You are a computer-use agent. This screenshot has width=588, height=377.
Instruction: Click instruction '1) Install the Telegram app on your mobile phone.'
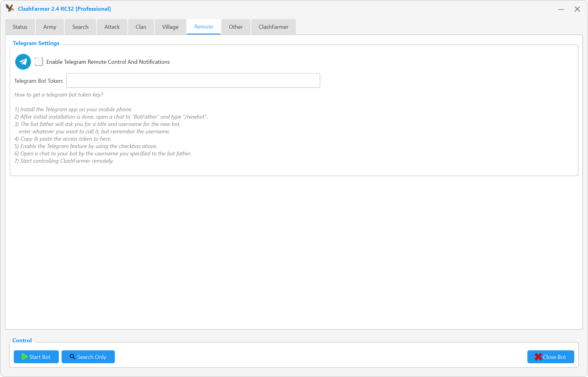73,109
